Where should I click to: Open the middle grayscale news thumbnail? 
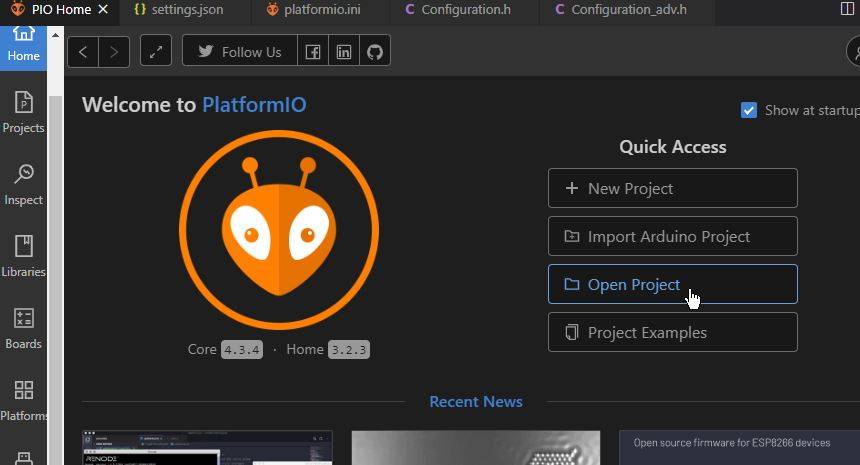tap(476, 447)
